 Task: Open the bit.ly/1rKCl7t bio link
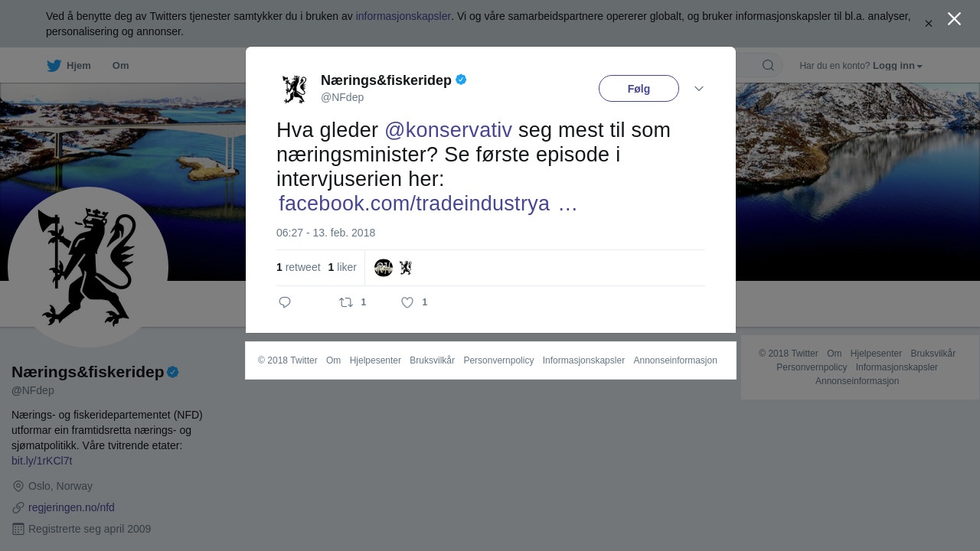coord(42,461)
